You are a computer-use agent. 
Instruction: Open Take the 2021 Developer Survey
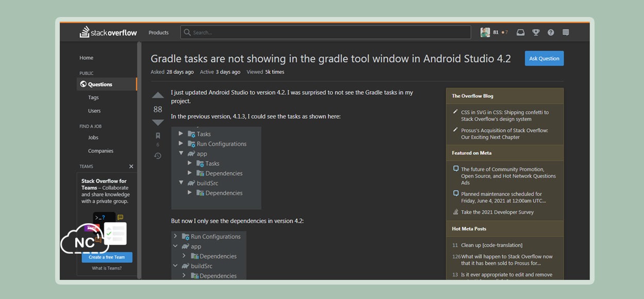click(497, 212)
